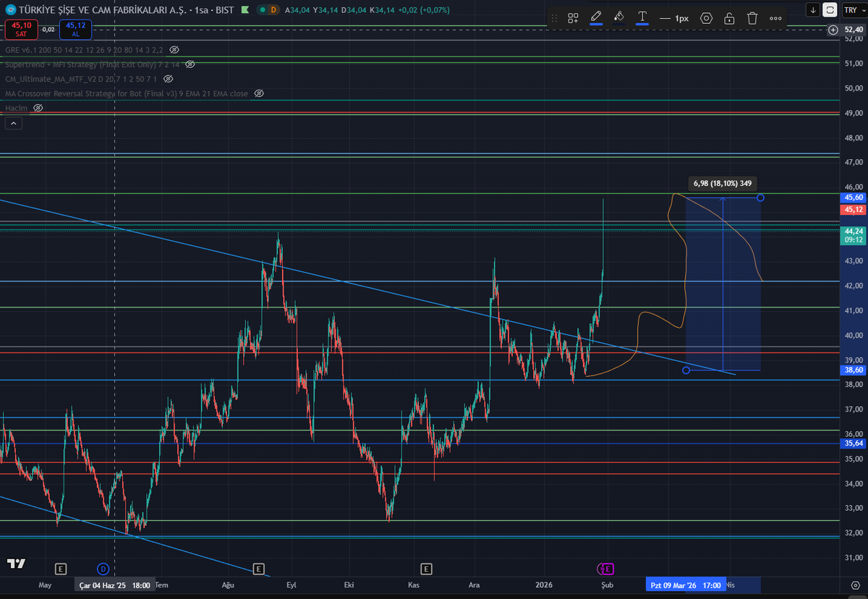Toggle the lock on the drawing
This screenshot has height=599, width=868.
730,18
